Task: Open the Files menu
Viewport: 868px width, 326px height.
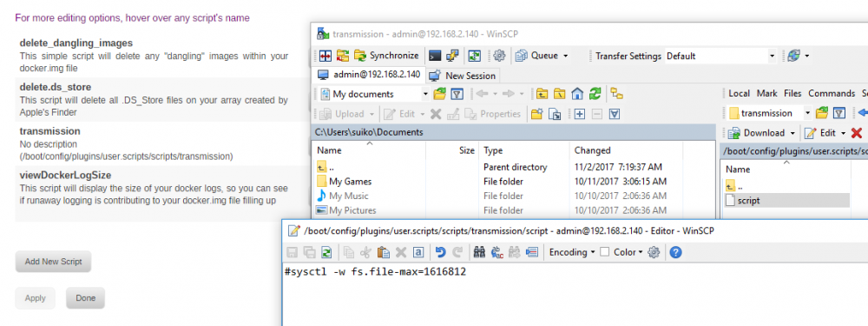Action: (792, 93)
